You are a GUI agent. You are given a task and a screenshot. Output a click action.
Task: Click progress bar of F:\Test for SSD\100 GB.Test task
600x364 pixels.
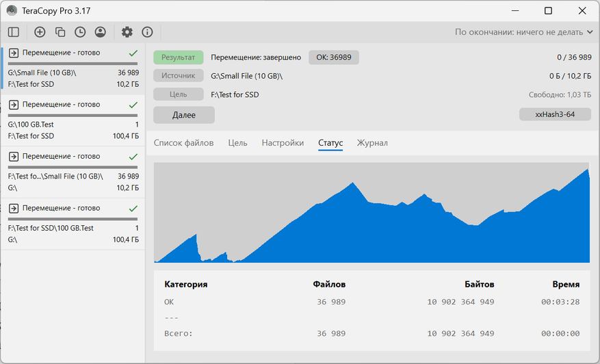pyautogui.click(x=73, y=219)
